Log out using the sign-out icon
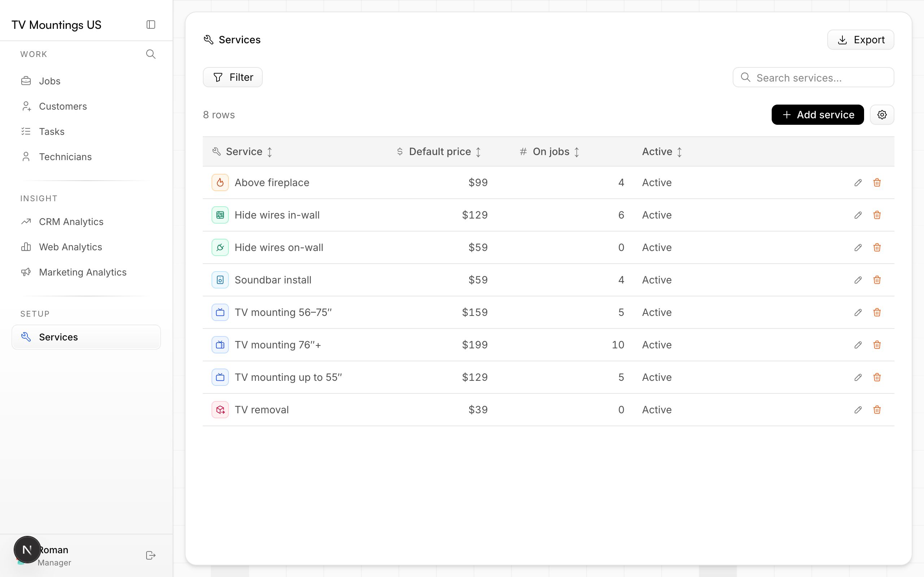Viewport: 924px width, 577px height. pyautogui.click(x=151, y=555)
